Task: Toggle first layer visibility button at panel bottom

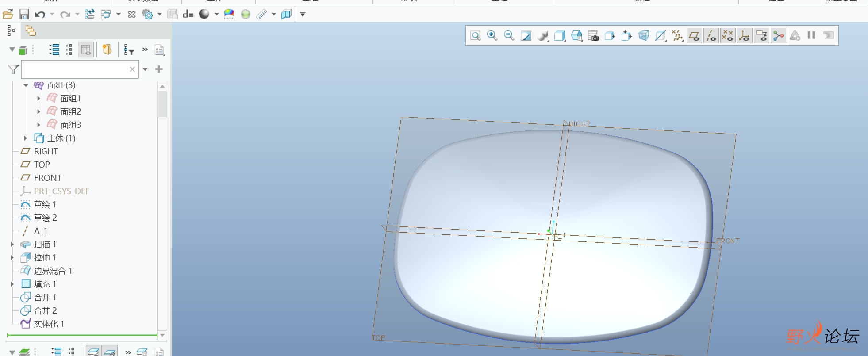Action: 93,352
